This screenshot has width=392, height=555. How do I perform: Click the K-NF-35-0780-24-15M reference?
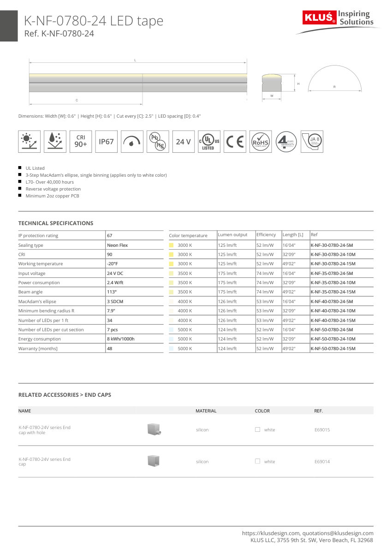click(x=333, y=292)
